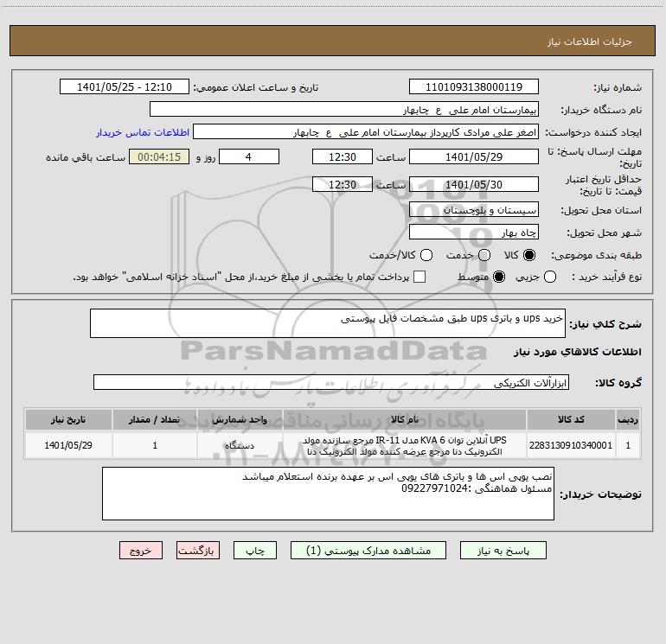Click the بازگشت back button
Image resolution: width=666 pixels, height=644 pixels.
198,551
